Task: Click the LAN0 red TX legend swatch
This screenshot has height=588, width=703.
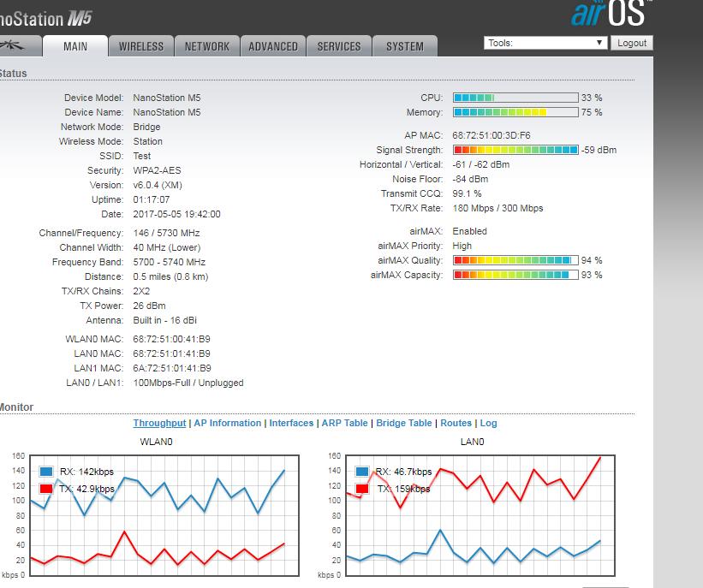Action: 362,489
